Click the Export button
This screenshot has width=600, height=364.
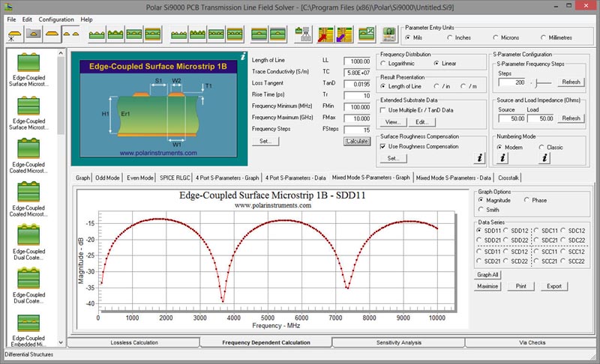click(x=554, y=286)
